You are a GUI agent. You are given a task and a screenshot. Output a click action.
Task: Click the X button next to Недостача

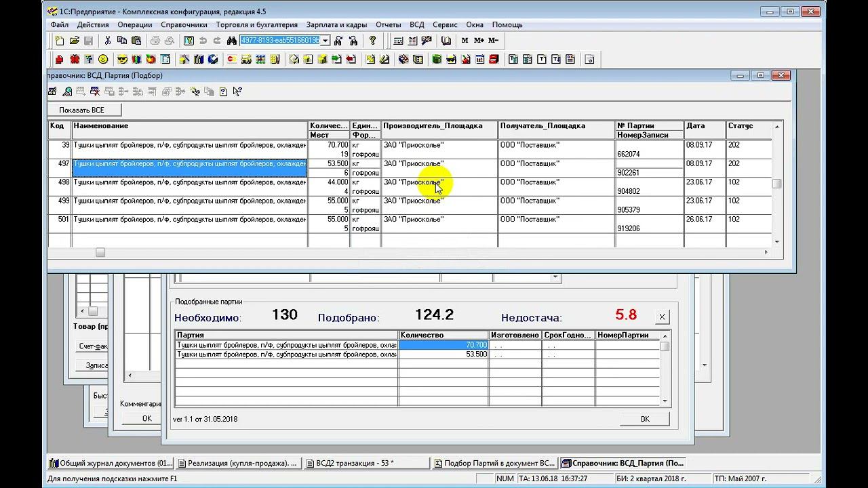pos(662,317)
